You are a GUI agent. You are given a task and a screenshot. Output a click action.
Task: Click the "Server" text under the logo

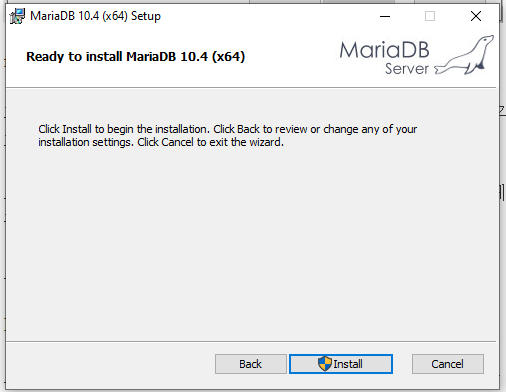(407, 69)
